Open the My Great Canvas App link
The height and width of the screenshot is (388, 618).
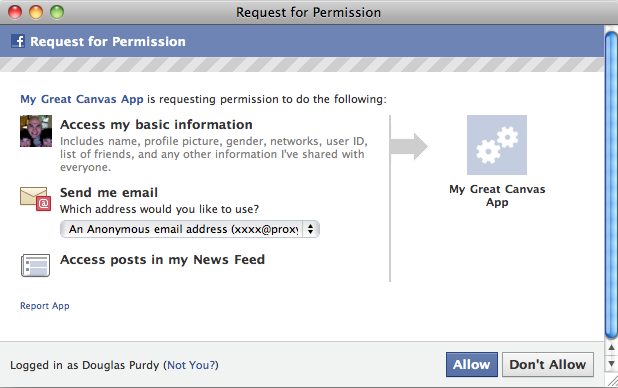click(82, 99)
